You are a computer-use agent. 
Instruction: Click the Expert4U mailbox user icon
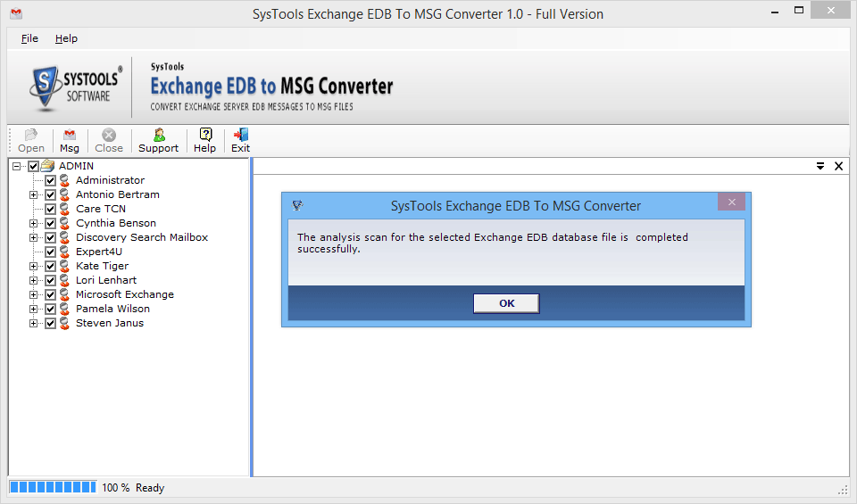point(64,252)
